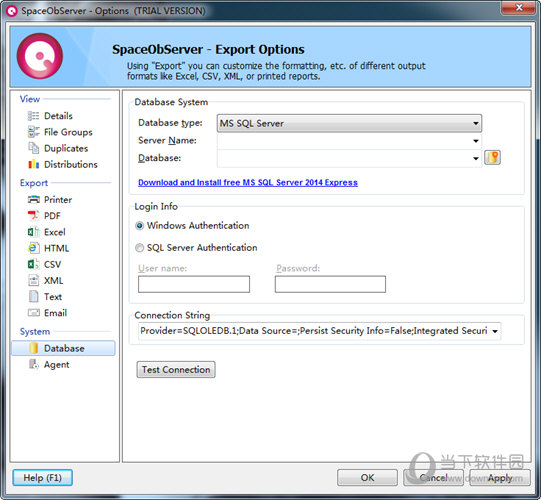Close the Options dialog window
Screen dimensions: 541x500
519,8
